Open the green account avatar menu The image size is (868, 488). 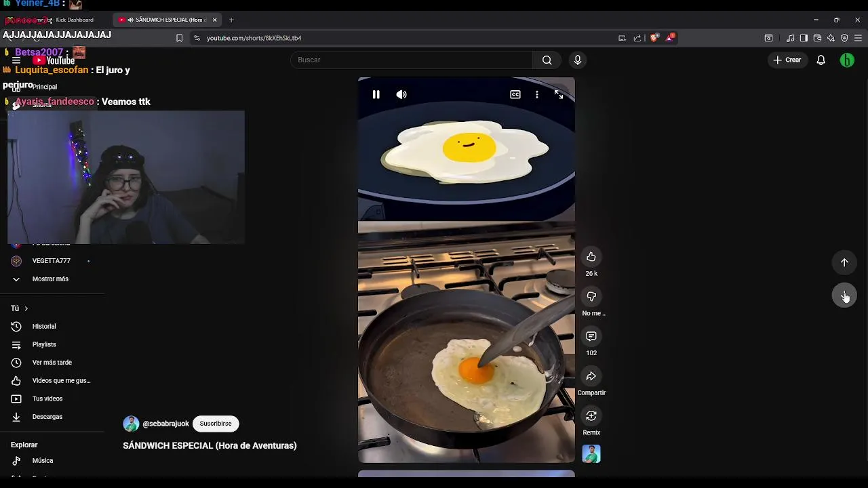tap(847, 60)
